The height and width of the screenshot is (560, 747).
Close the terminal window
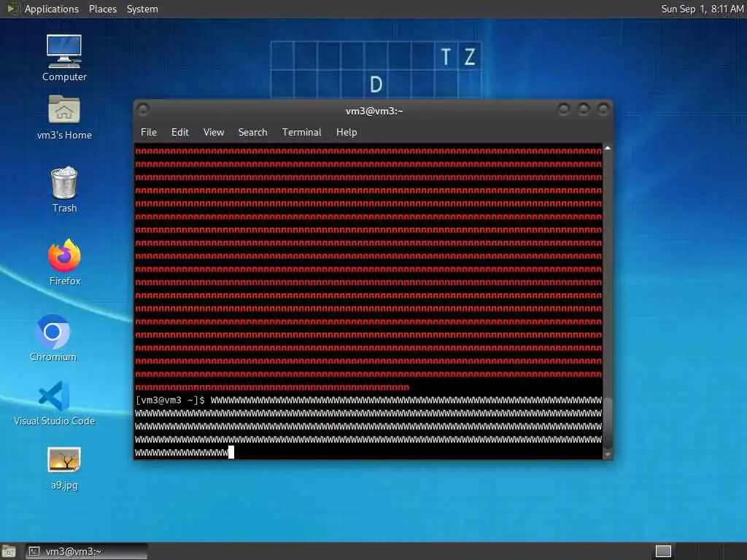point(603,109)
